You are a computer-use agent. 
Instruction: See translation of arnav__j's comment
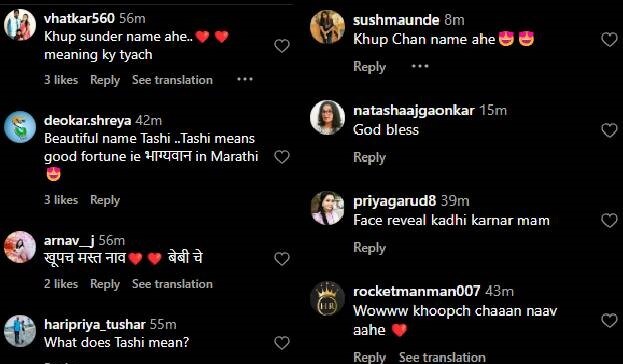click(x=172, y=284)
